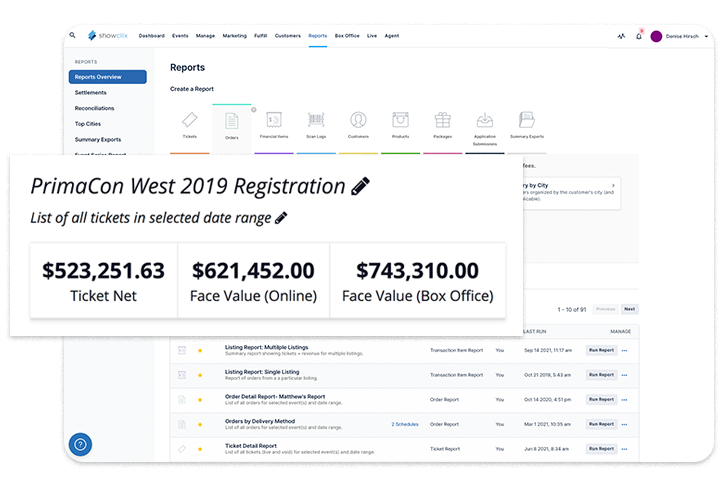Expand the ellipsis menu for Order Detail Report
Viewport: 724px width, 488px height.
(x=625, y=400)
